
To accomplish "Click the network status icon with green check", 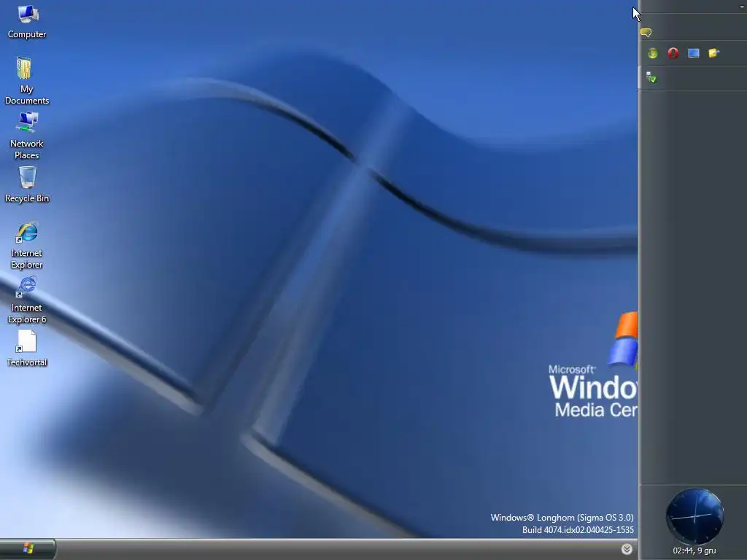I will [651, 77].
